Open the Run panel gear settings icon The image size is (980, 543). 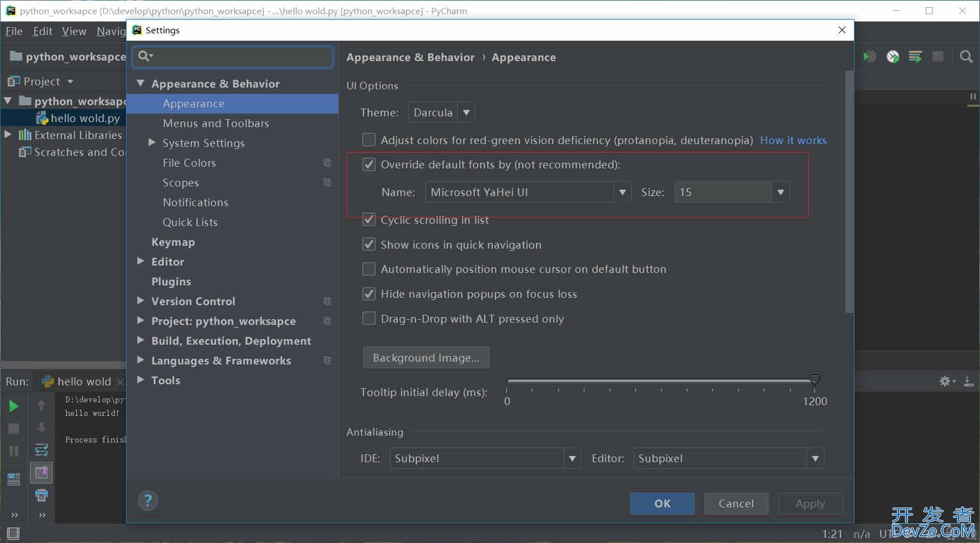(x=947, y=381)
